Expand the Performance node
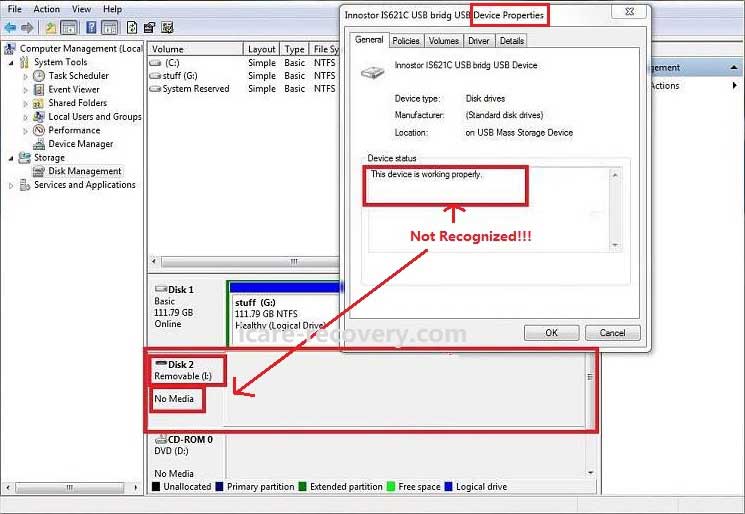 26,131
